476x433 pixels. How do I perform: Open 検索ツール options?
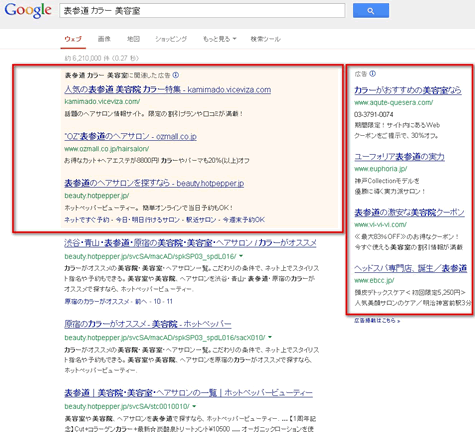click(266, 39)
